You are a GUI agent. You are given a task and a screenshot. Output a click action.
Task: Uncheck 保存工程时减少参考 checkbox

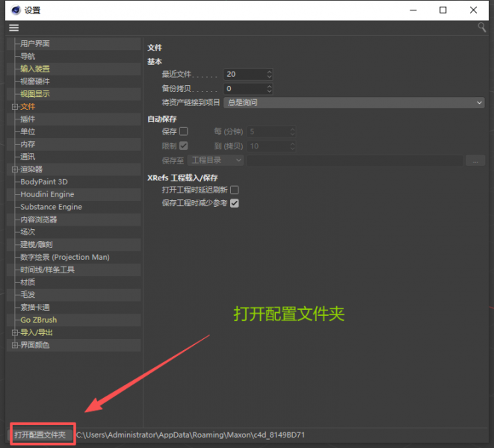(x=235, y=203)
